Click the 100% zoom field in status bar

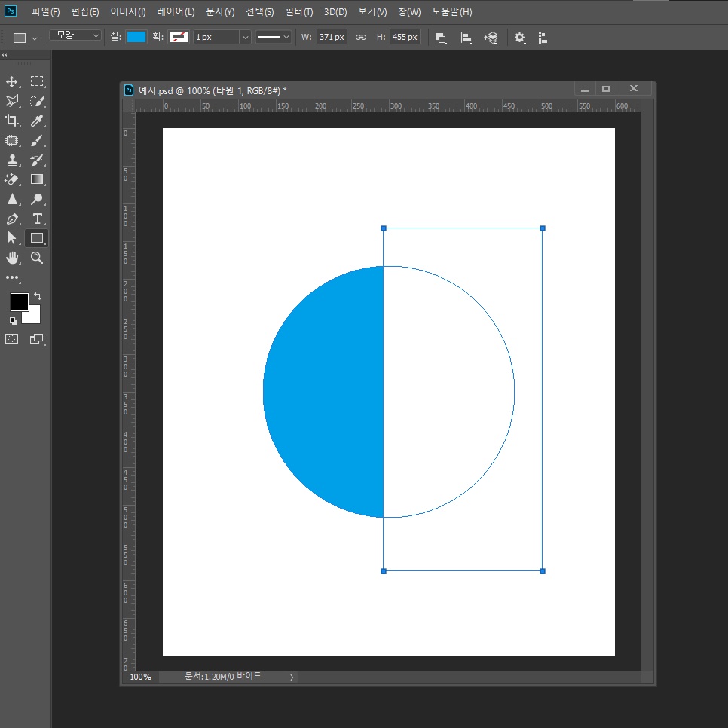[x=140, y=677]
